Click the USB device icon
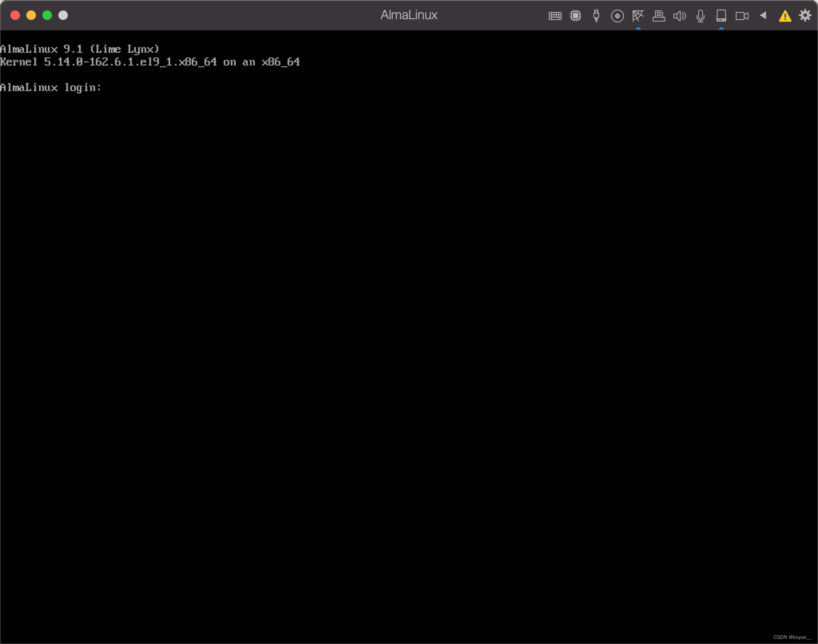The height and width of the screenshot is (644, 818). click(x=596, y=16)
